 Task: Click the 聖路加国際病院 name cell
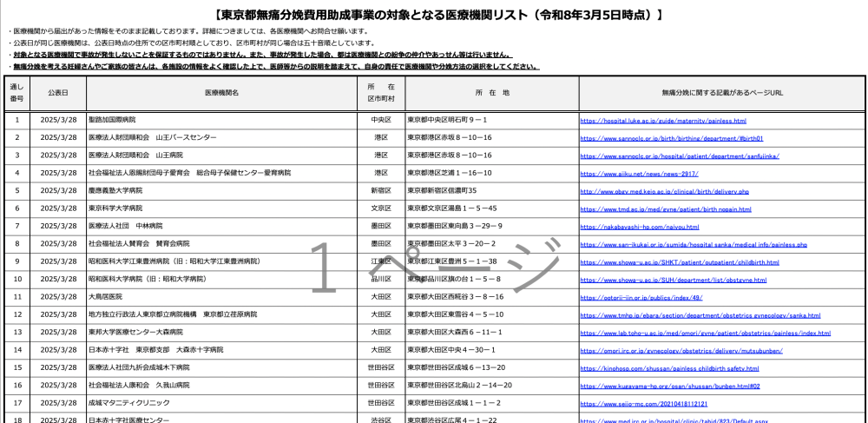[x=118, y=120]
